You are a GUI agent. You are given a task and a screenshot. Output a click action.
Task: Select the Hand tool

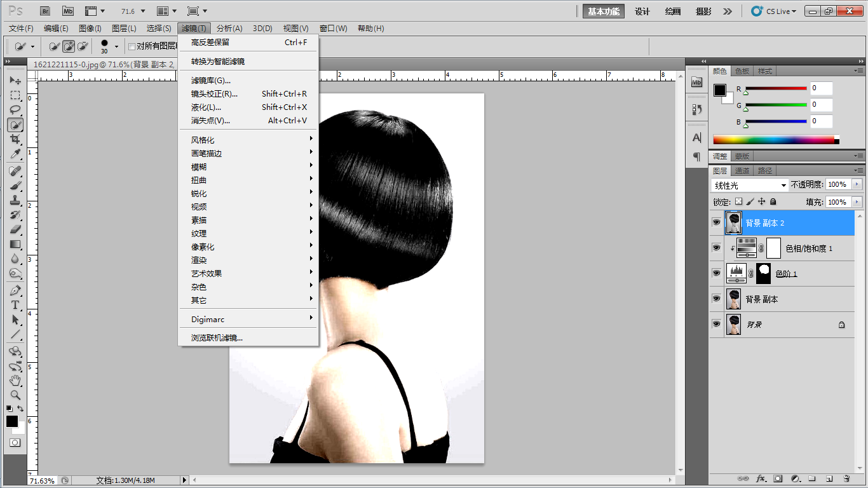(15, 381)
